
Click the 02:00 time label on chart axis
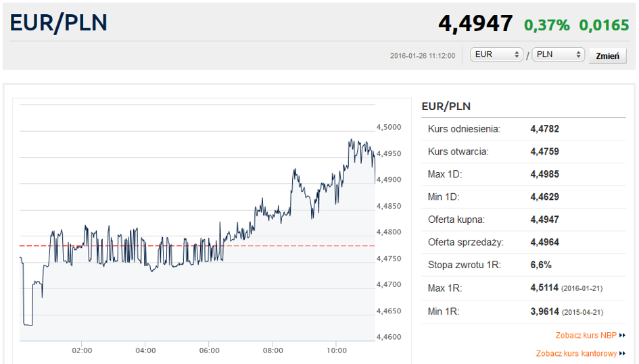(82, 350)
